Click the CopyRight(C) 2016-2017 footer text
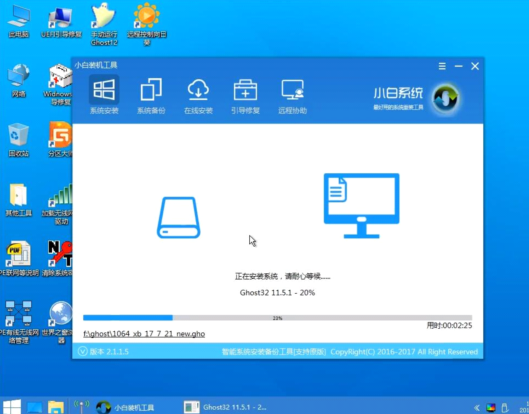The height and width of the screenshot is (414, 529). (404, 352)
